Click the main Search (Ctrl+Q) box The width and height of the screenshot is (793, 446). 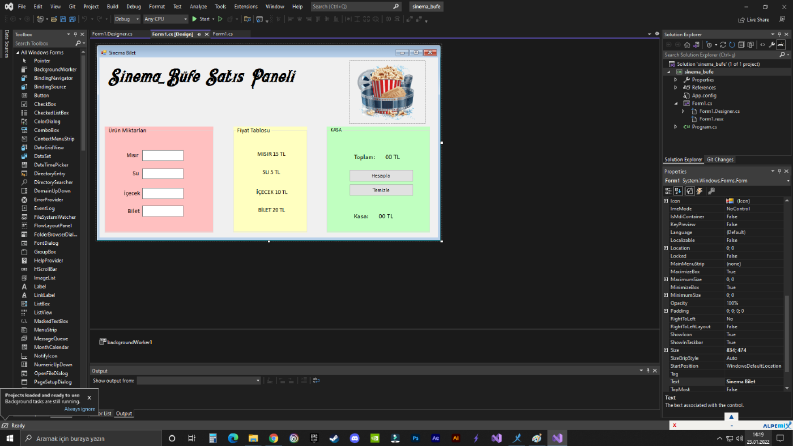(355, 7)
